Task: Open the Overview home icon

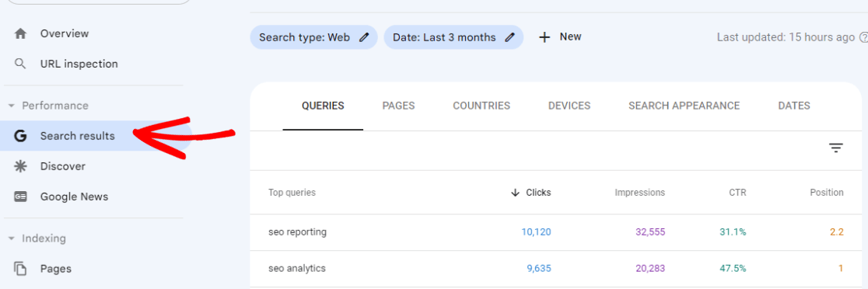Action: click(x=20, y=33)
